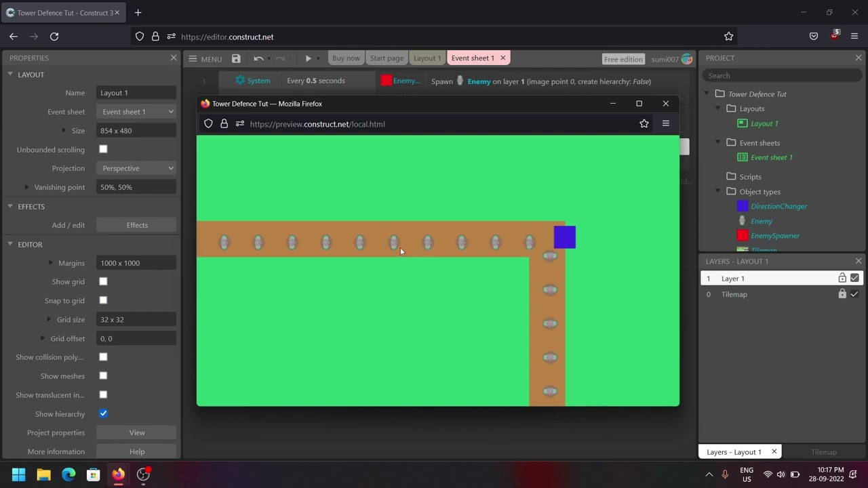The width and height of the screenshot is (868, 488).
Task: Select the Tilemap layer row
Action: [x=781, y=294]
